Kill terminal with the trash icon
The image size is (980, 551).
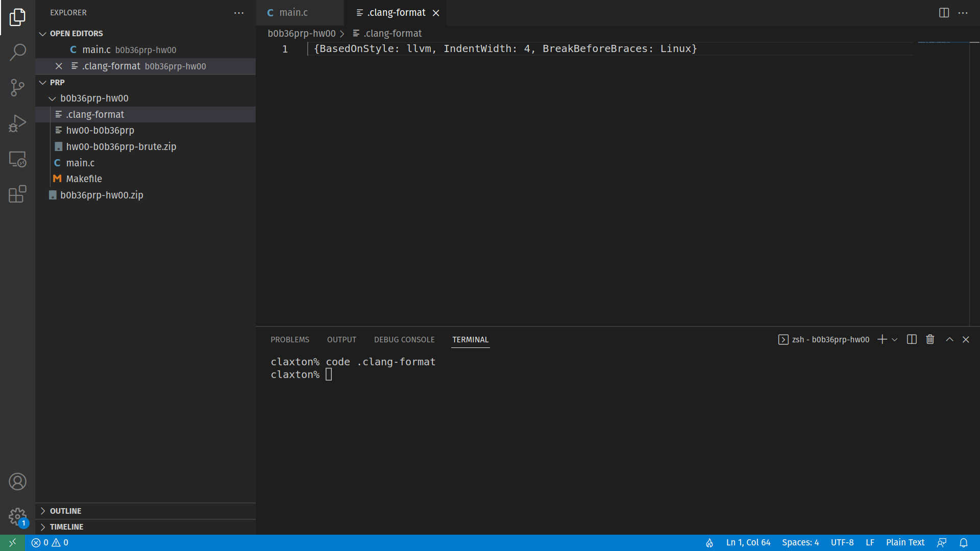click(930, 340)
